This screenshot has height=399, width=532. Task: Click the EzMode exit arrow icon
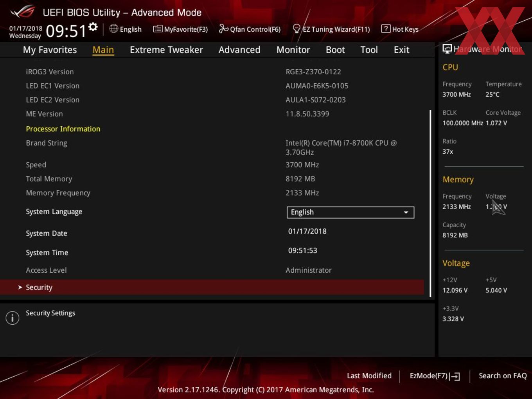[x=455, y=376]
